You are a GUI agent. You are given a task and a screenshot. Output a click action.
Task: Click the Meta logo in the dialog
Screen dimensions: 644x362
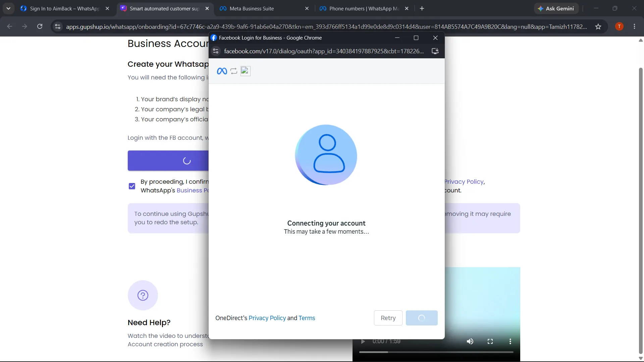point(222,71)
